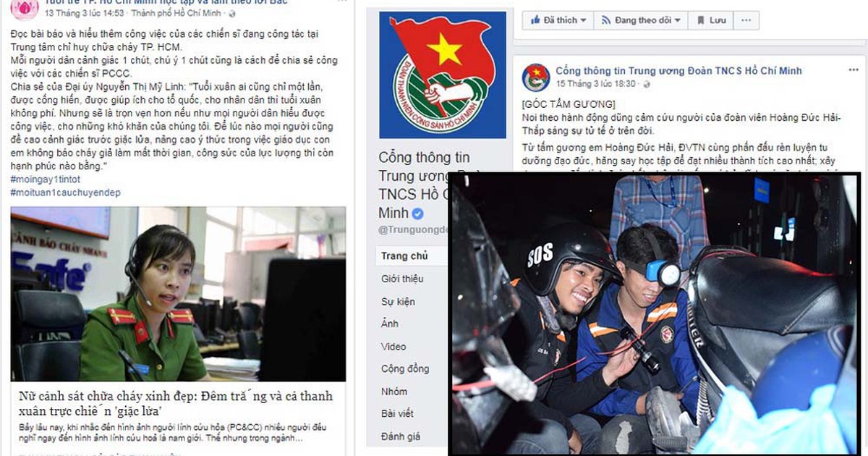Open the Giới thiệu sidebar item

403,279
